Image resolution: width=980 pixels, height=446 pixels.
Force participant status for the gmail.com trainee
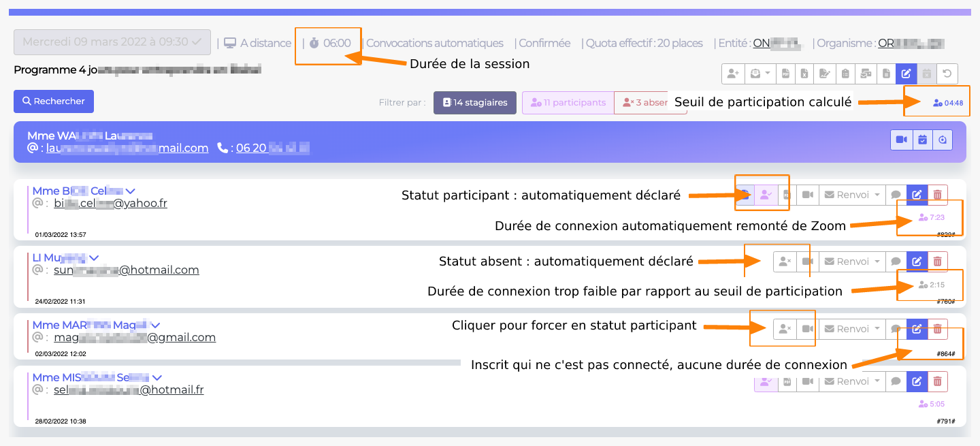785,329
